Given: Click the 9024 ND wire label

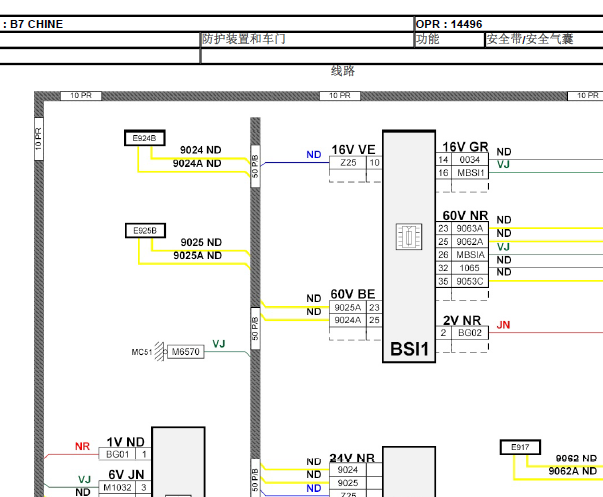Looking at the screenshot, I should [201, 150].
